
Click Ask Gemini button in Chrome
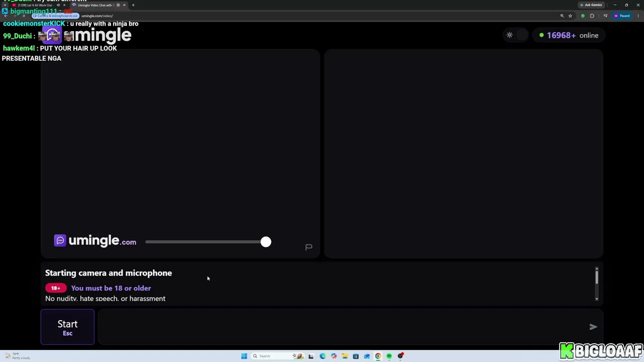pos(591,5)
